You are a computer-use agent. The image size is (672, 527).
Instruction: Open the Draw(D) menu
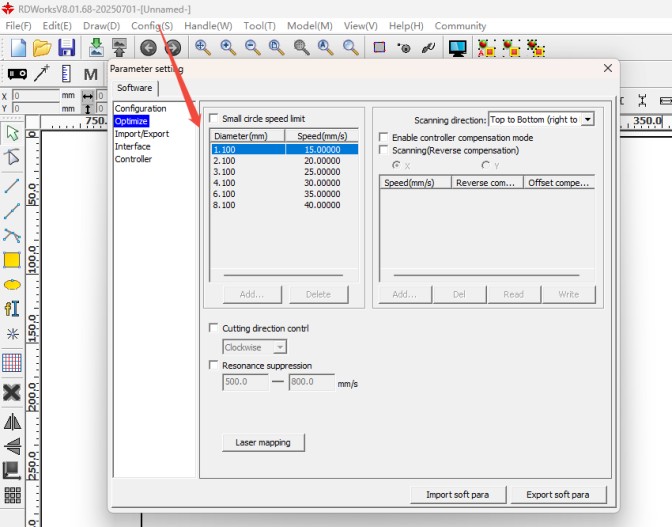tap(102, 26)
